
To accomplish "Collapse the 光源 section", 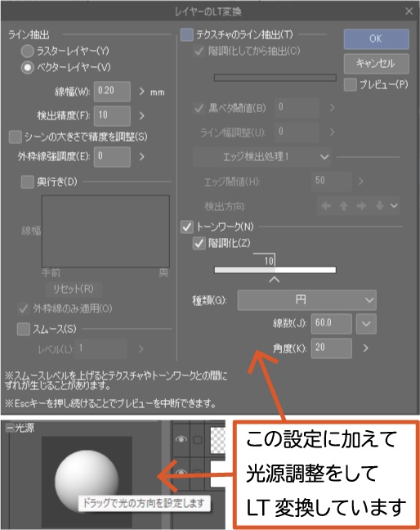I will coord(10,429).
